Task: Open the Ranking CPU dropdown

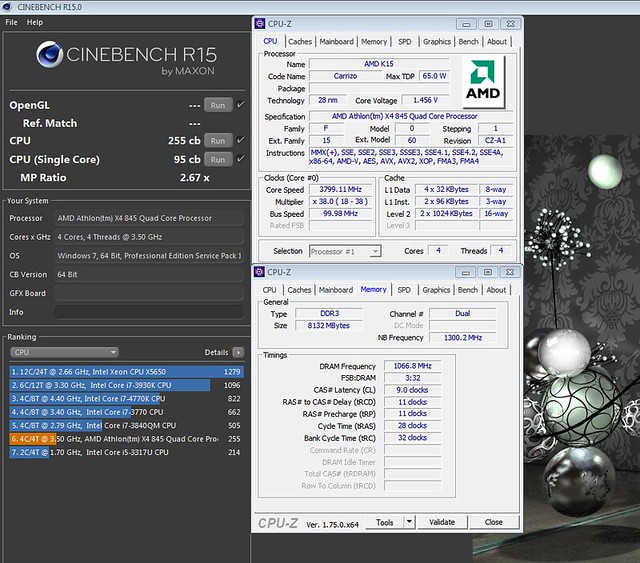Action: (x=64, y=352)
